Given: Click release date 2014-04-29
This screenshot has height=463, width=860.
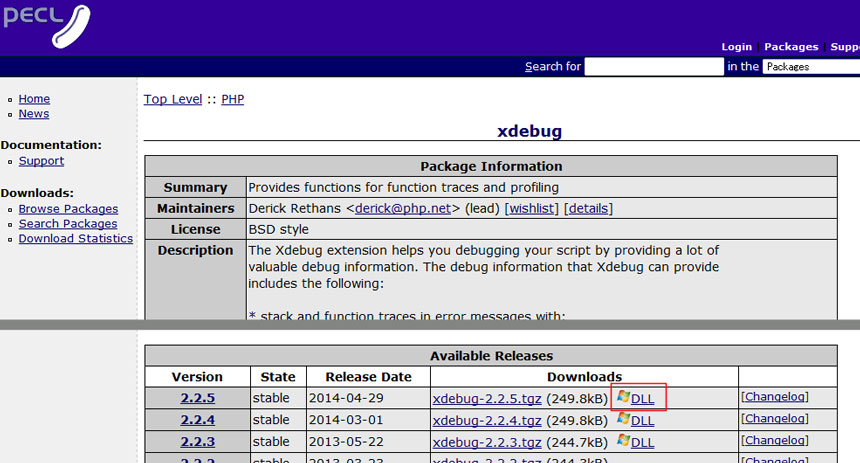Looking at the screenshot, I should point(346,398).
